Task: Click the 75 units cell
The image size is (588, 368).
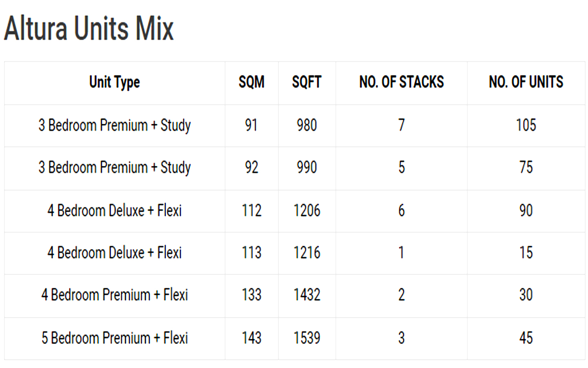Action: coord(526,167)
